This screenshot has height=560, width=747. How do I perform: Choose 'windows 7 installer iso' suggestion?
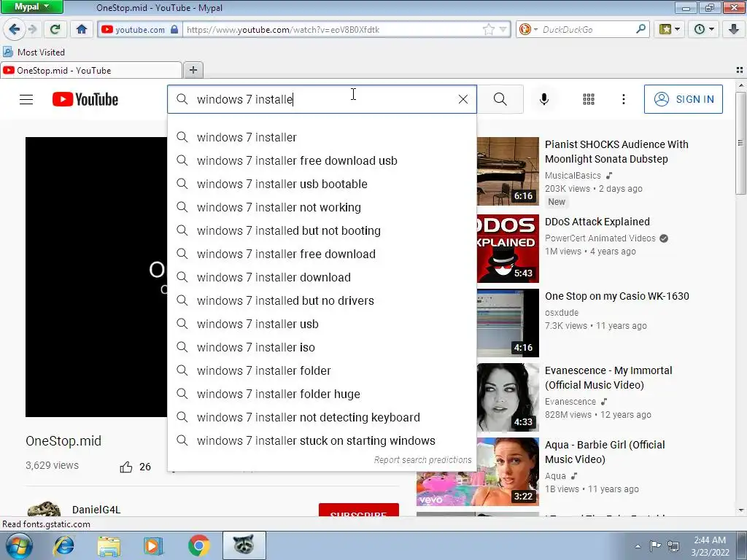tap(322, 347)
